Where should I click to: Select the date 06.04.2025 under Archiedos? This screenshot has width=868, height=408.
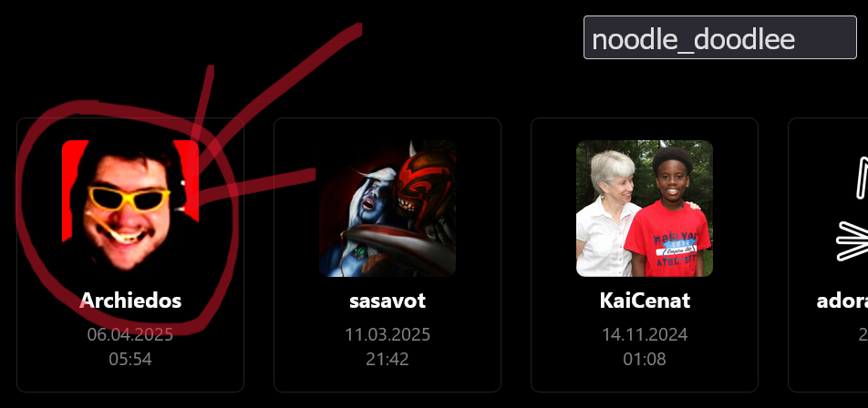pos(130,334)
